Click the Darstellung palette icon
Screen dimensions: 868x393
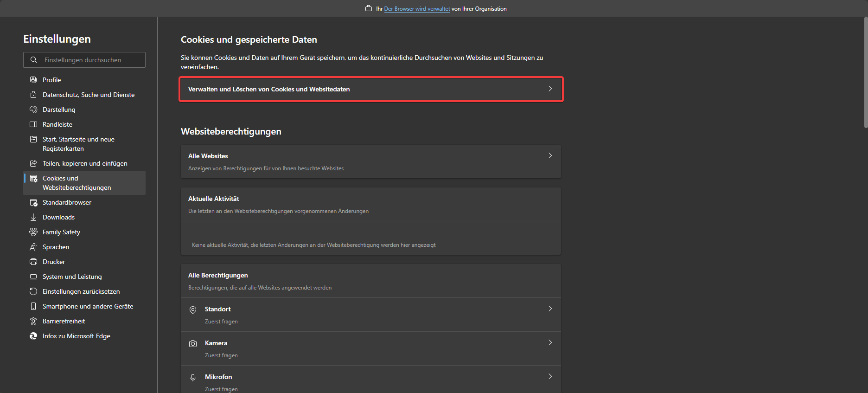[x=33, y=110]
